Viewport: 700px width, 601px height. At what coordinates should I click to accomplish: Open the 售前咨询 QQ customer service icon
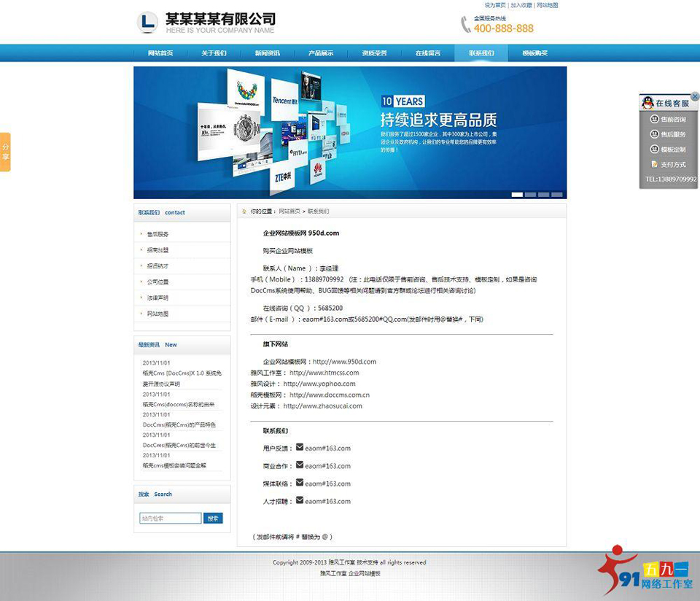(655, 119)
